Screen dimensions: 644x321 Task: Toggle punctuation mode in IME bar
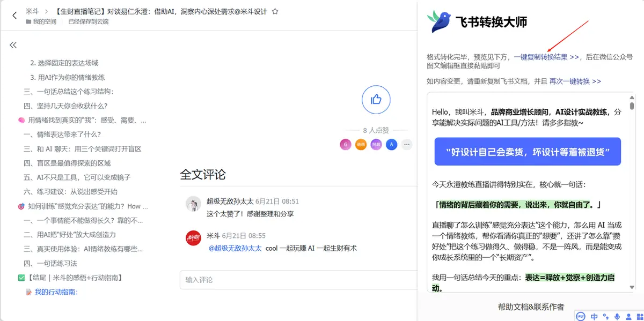[606, 316]
